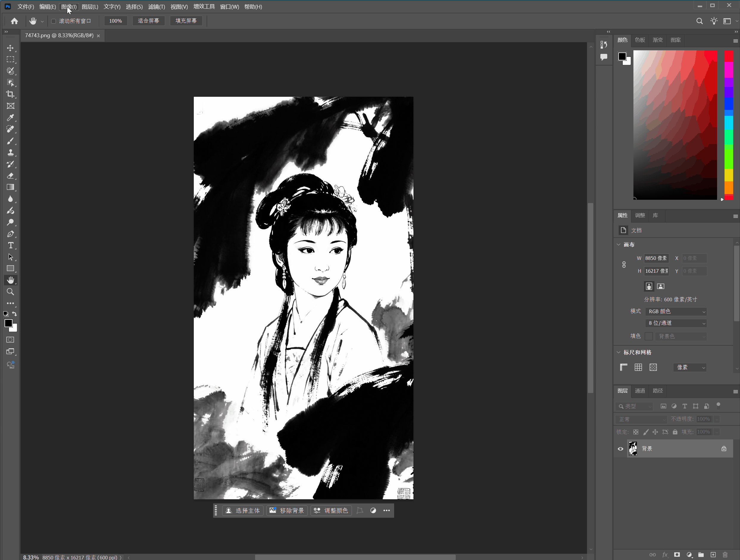
Task: Open the layer filter 类型 dropdown
Action: click(x=634, y=406)
